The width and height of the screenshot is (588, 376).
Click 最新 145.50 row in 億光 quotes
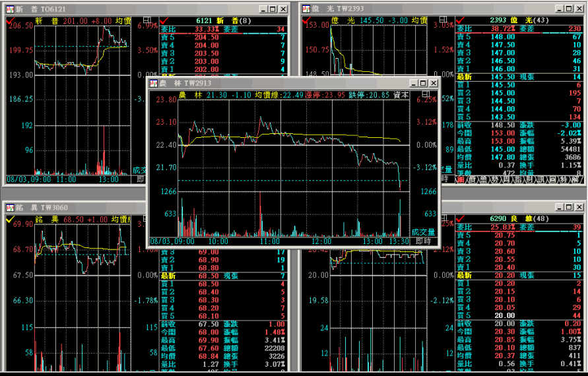pyautogui.click(x=519, y=77)
